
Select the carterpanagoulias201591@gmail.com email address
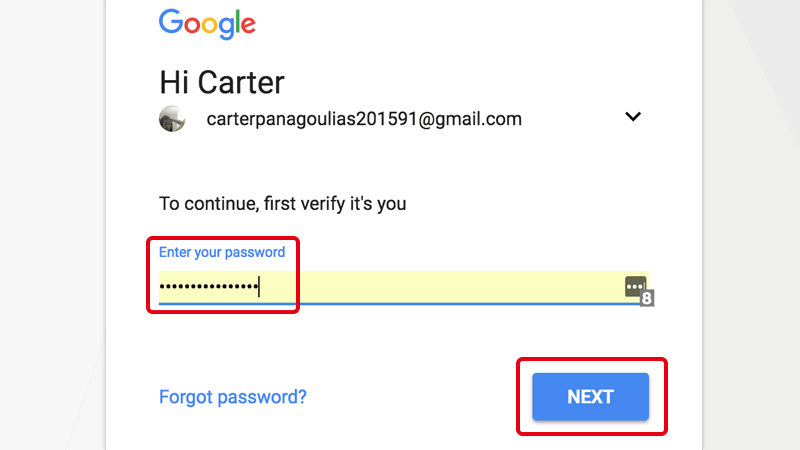click(x=364, y=119)
